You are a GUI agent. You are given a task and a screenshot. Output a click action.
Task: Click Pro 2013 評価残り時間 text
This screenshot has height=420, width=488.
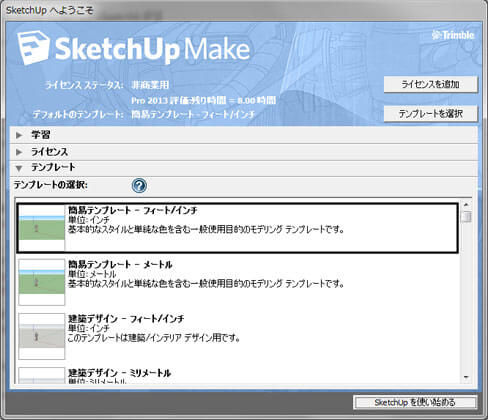pos(203,100)
